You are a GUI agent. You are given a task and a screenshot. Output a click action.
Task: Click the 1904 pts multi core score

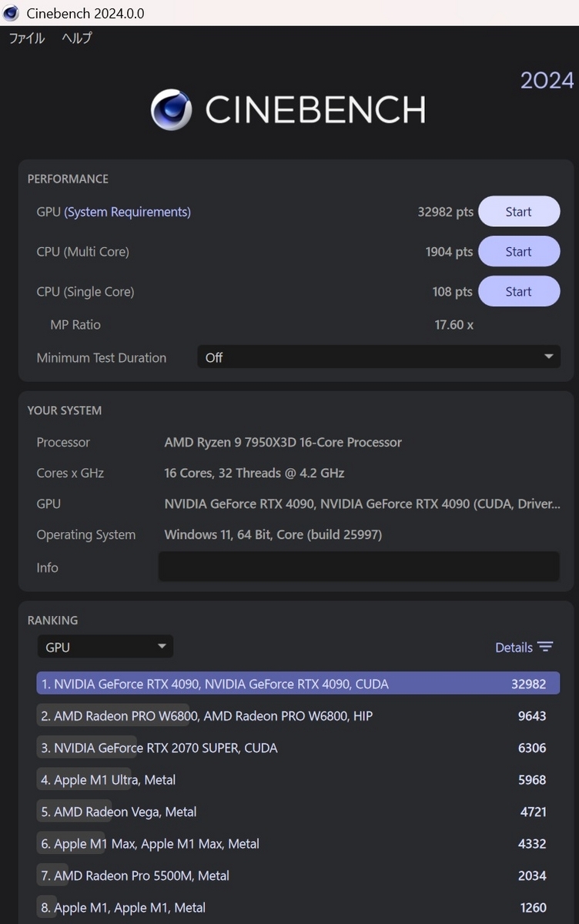[x=449, y=252]
